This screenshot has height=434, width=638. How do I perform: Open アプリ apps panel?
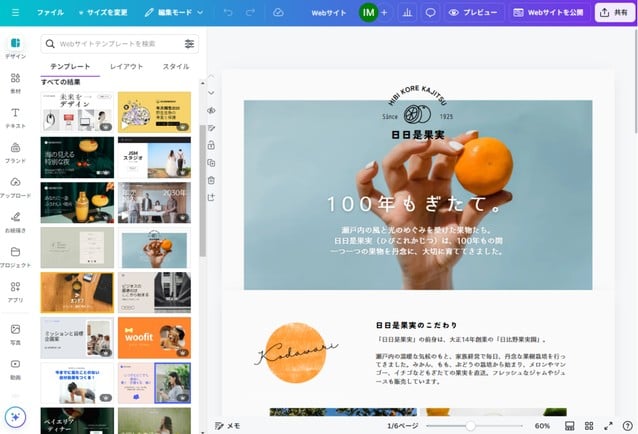coord(15,292)
